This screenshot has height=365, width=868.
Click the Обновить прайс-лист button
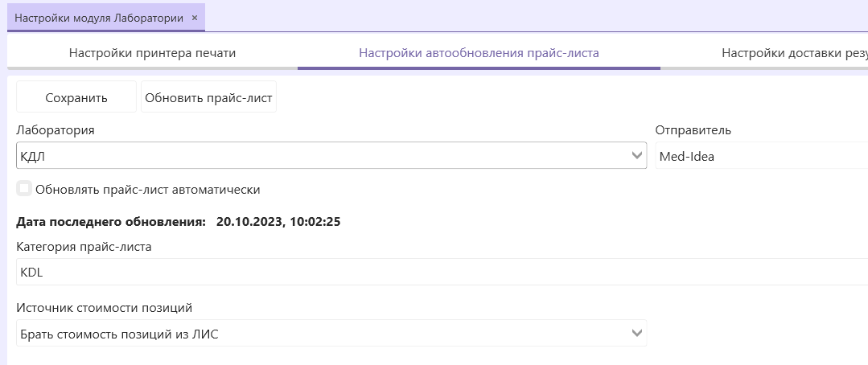[x=208, y=99]
